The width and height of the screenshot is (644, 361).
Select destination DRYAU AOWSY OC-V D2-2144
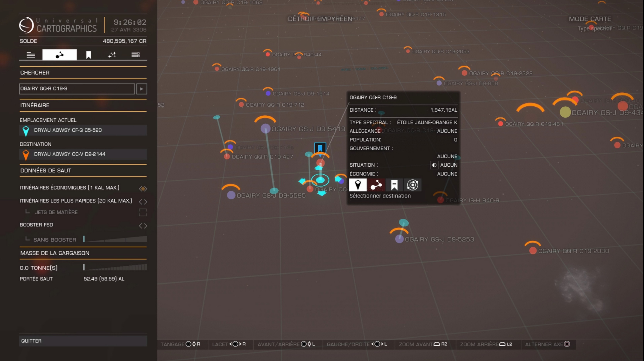tap(83, 154)
